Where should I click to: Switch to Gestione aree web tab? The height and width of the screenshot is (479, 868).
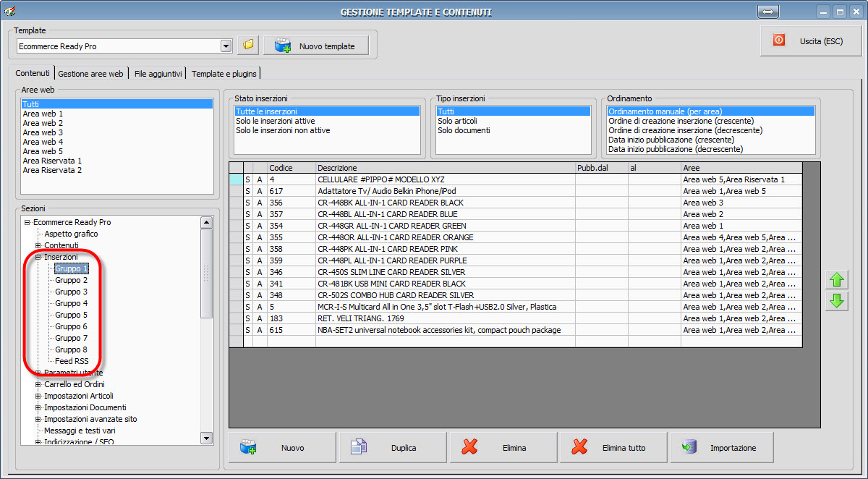tap(90, 74)
